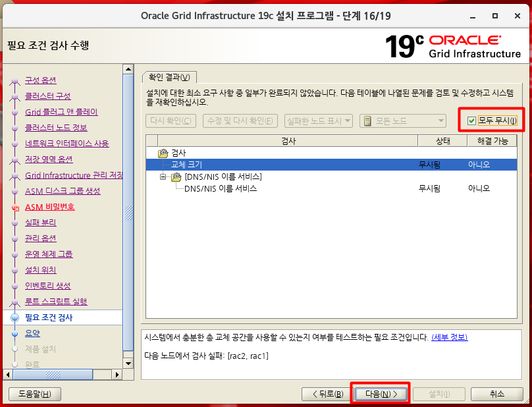Select the DNS/NIS 이름 서비스 child row
This screenshot has height=407, width=532.
coord(331,188)
